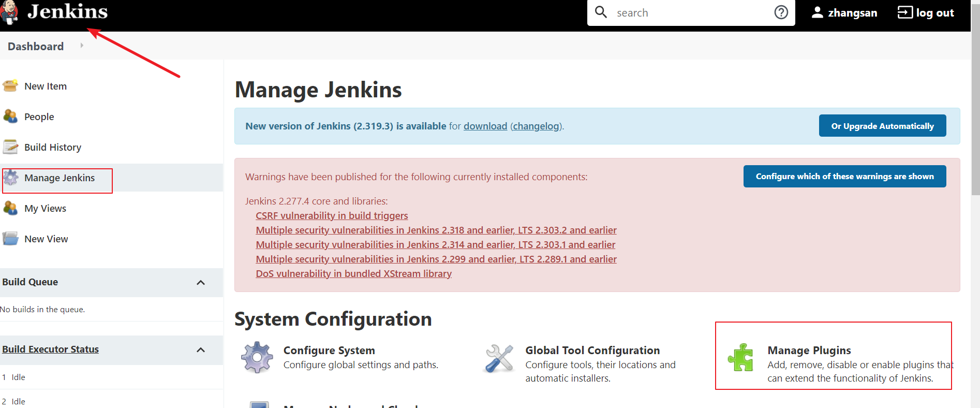Open the Build Executor Status link
Image resolution: width=980 pixels, height=408 pixels.
click(x=50, y=349)
